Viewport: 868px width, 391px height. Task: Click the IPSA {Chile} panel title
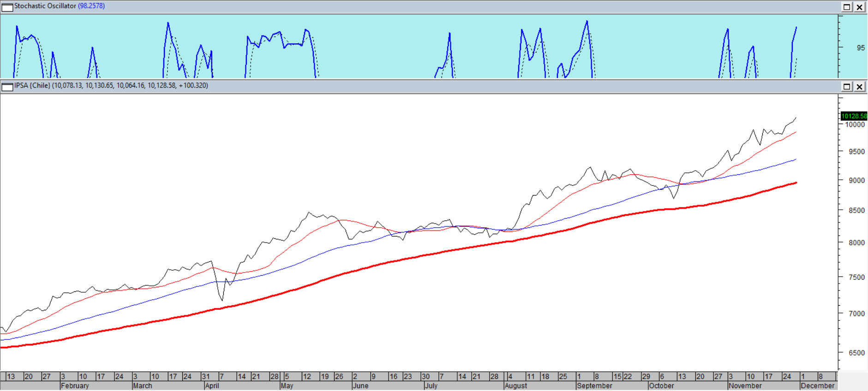tap(32, 86)
